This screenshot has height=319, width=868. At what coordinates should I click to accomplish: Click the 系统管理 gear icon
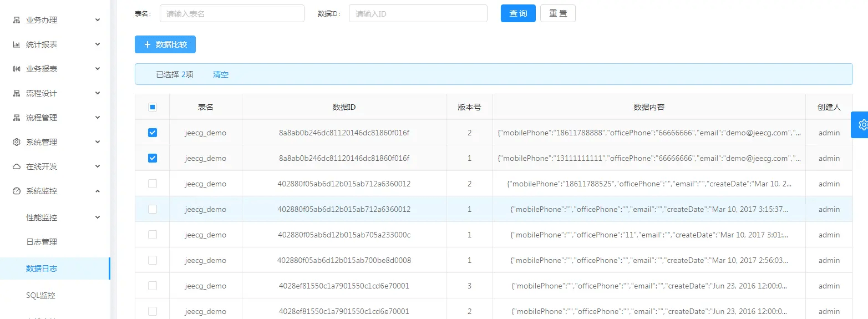(x=17, y=142)
